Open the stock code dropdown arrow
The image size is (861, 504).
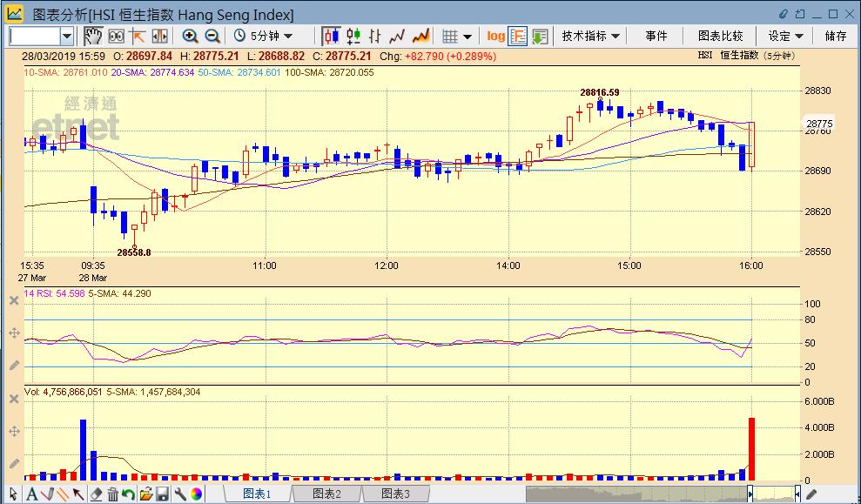coord(67,37)
